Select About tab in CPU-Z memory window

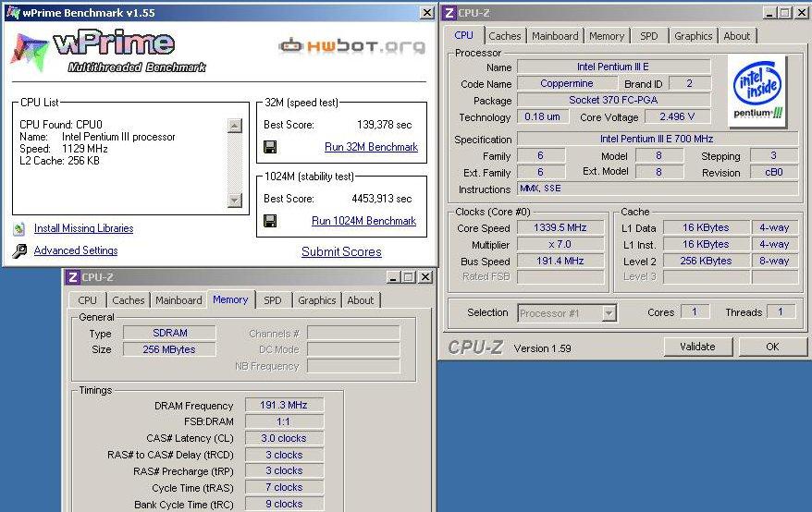coord(361,300)
